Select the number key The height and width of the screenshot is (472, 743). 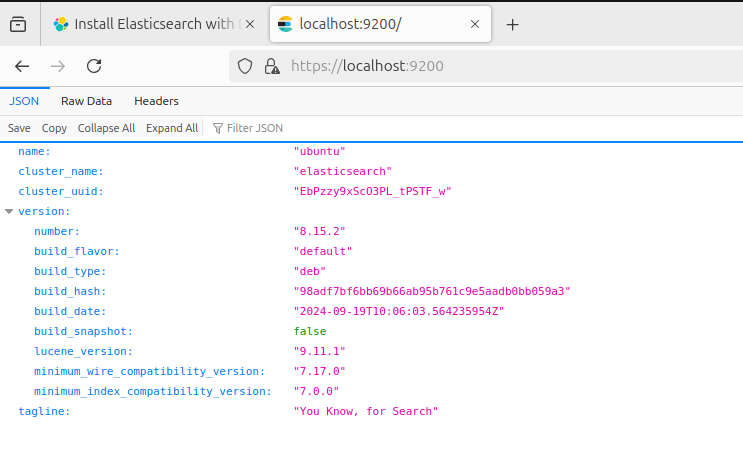[x=57, y=231]
